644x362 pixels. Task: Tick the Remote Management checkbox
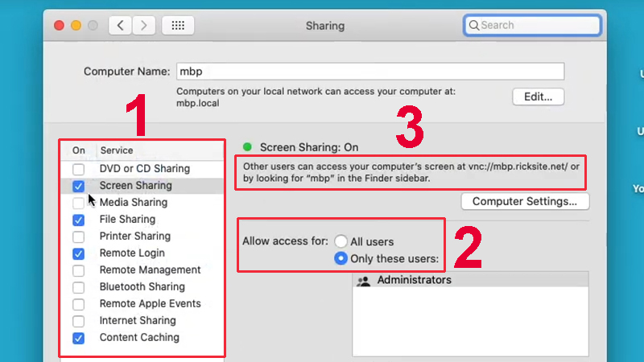[x=78, y=270]
